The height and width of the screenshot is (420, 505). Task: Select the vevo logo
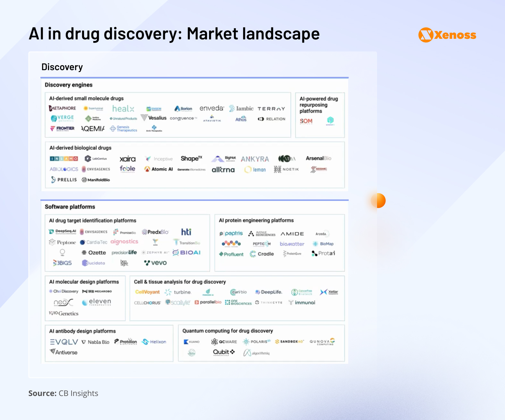point(156,263)
